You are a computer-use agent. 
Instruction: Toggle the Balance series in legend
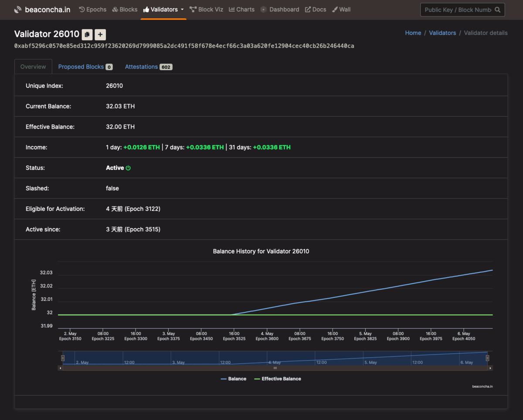pyautogui.click(x=234, y=379)
